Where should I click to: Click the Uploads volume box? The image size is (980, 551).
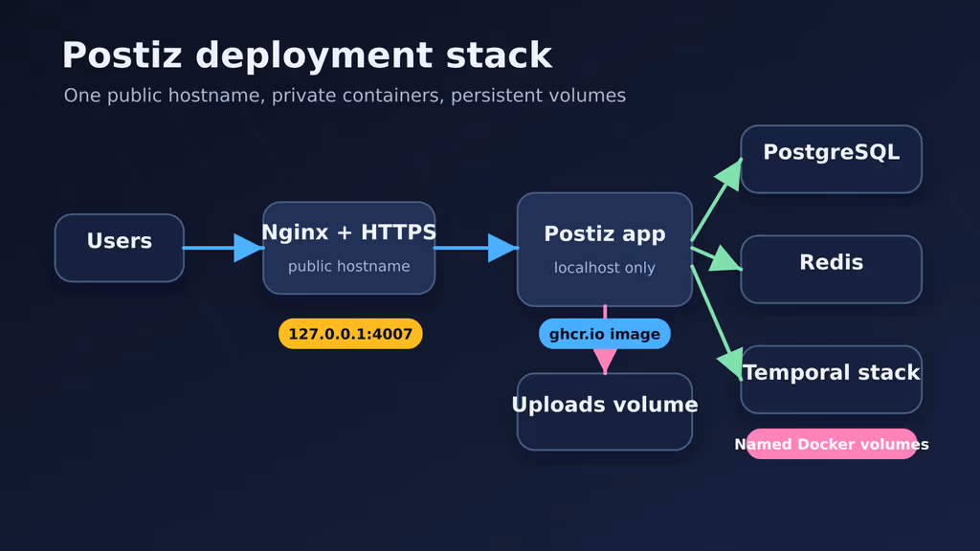click(x=605, y=411)
